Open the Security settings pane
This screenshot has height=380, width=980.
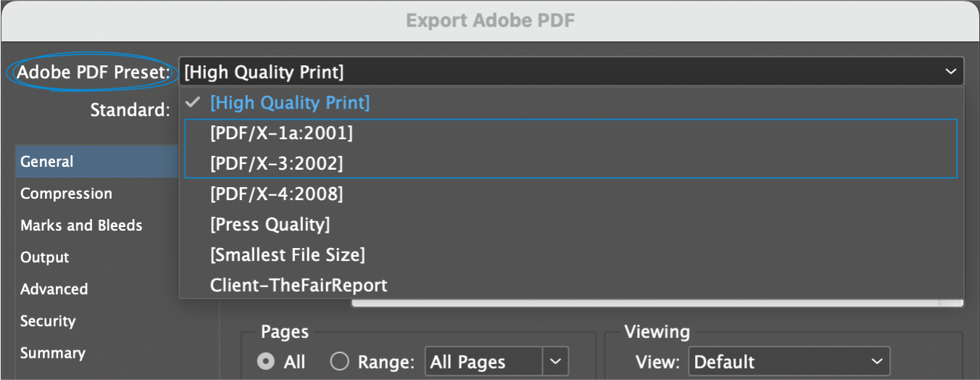tap(48, 321)
